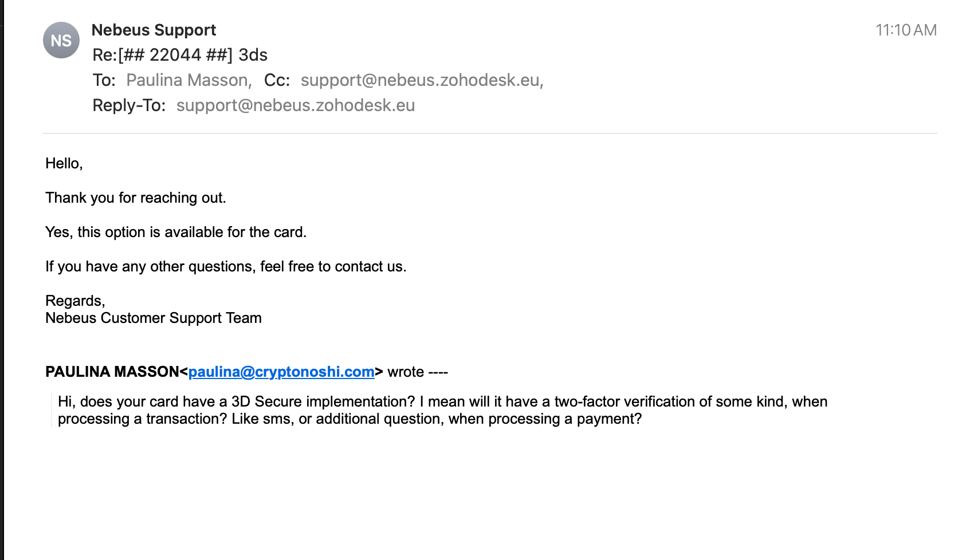Click the To: label in header
The width and height of the screenshot is (974, 560).
104,80
